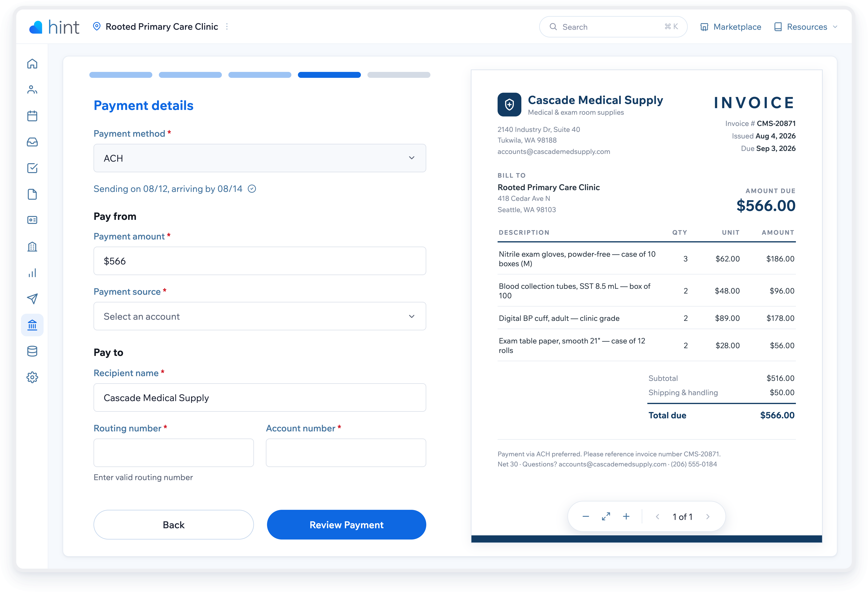Viewport: 868px width, 592px height.
Task: Click the Shipping & handling $50.00 value
Action: 782,393
